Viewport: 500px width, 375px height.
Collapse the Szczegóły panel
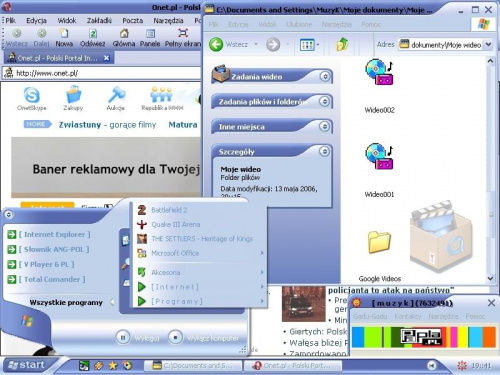tap(324, 152)
